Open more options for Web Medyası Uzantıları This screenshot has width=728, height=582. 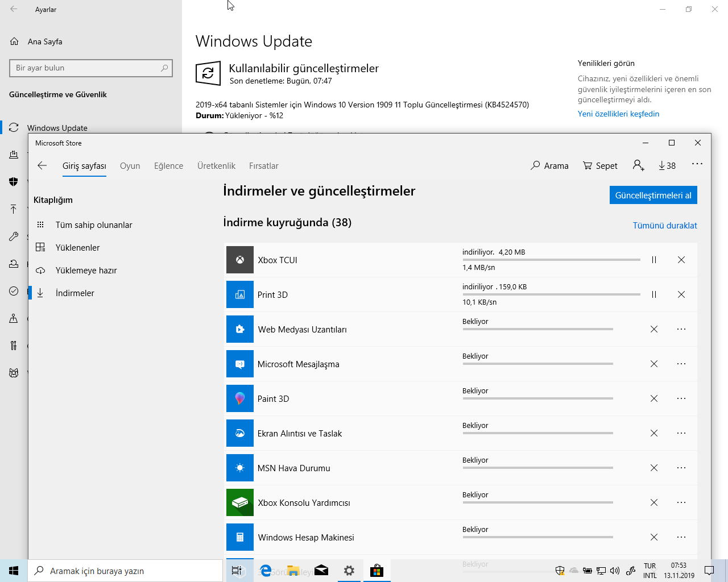point(681,329)
